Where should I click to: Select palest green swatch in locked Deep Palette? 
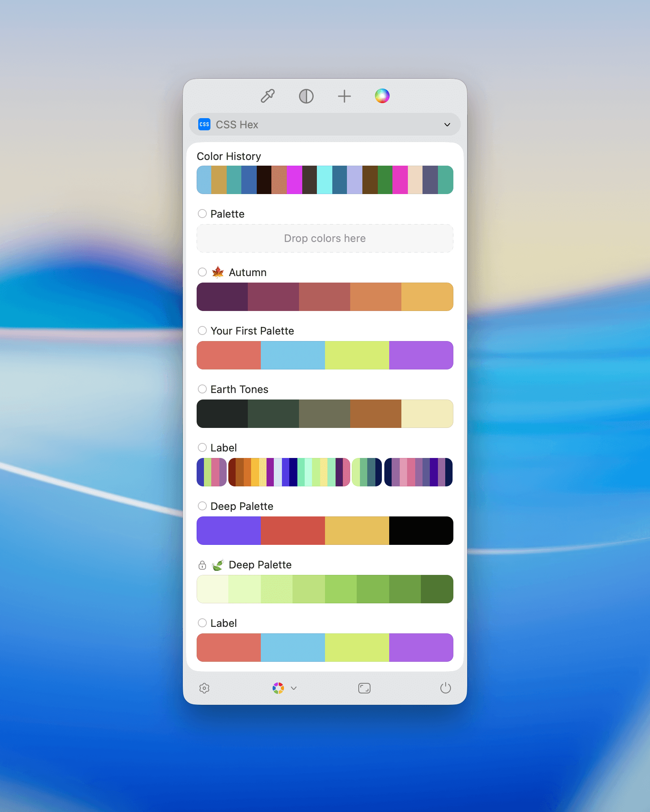tap(212, 589)
